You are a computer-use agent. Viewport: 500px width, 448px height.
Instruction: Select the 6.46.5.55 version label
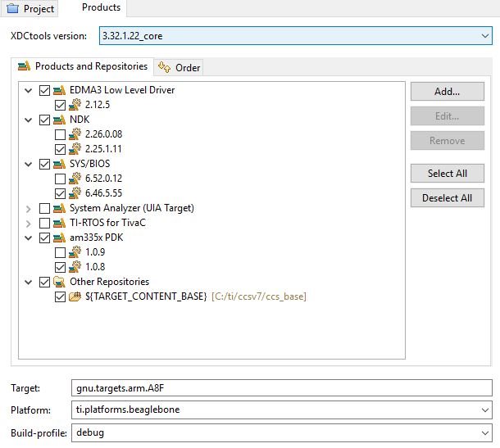point(103,193)
